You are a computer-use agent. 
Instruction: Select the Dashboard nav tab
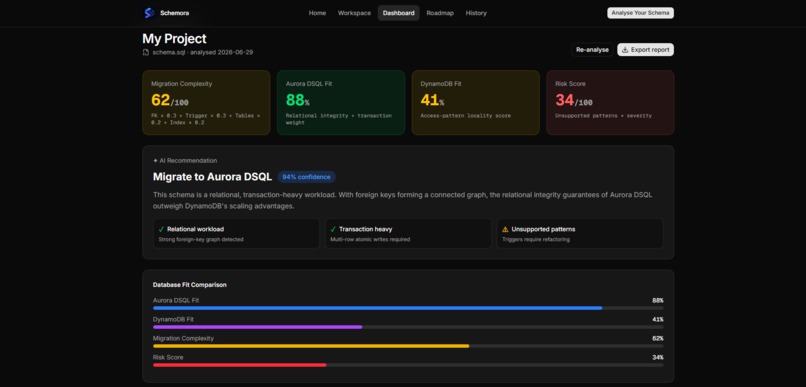coord(398,13)
